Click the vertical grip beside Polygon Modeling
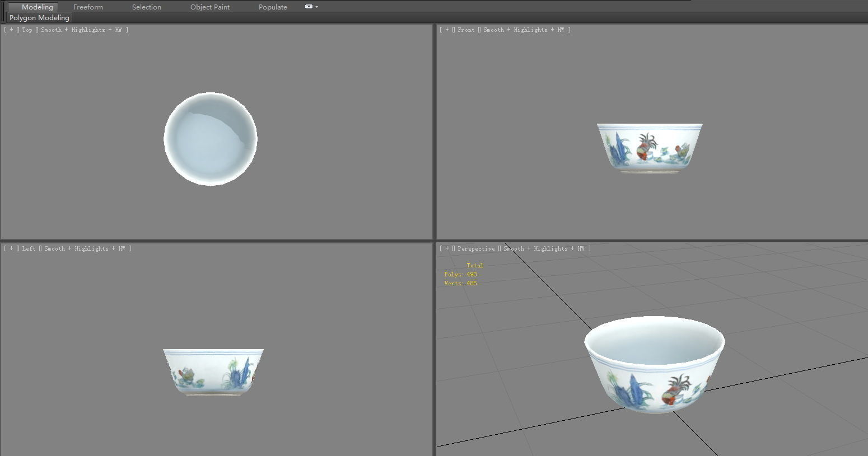868x456 pixels. point(4,17)
